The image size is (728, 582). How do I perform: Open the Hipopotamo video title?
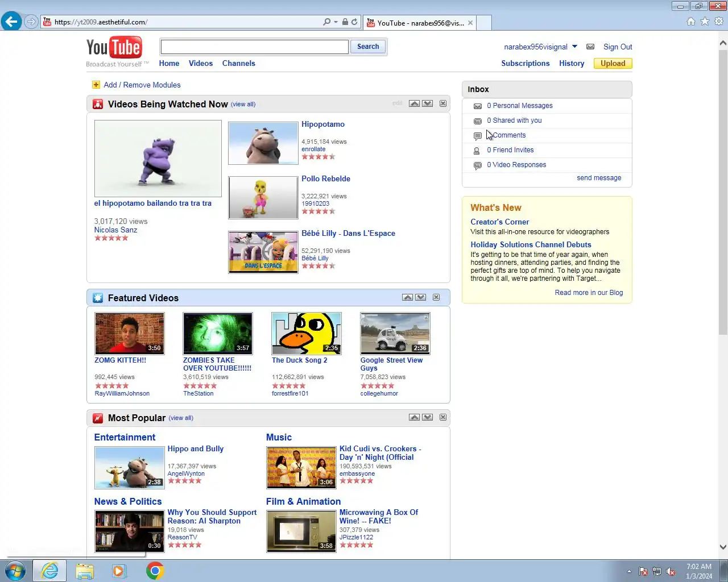click(x=323, y=124)
